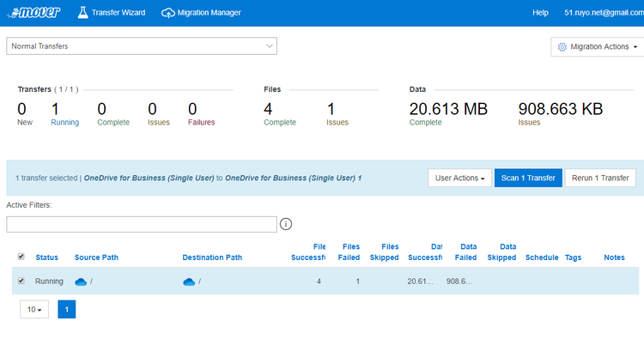Sort by the Status column header
Screen dimensions: 644x339
[47, 257]
